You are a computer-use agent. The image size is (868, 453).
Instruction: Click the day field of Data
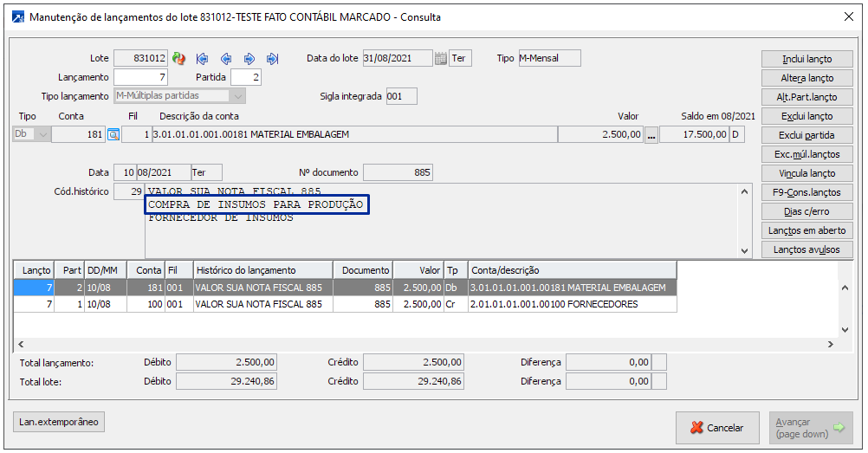tap(125, 172)
